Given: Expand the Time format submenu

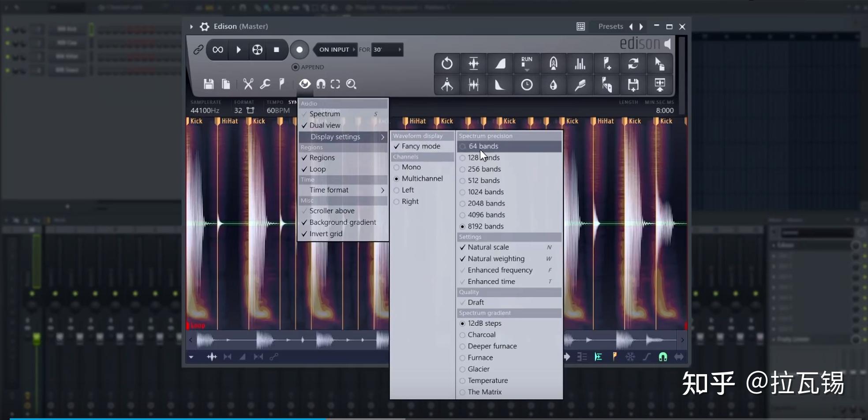Looking at the screenshot, I should pyautogui.click(x=343, y=190).
